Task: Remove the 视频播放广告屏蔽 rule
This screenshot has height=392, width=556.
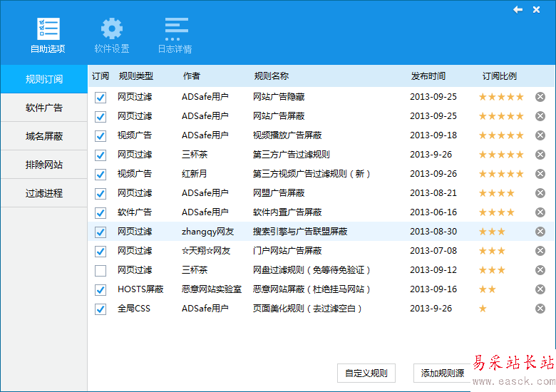Action: (x=540, y=135)
